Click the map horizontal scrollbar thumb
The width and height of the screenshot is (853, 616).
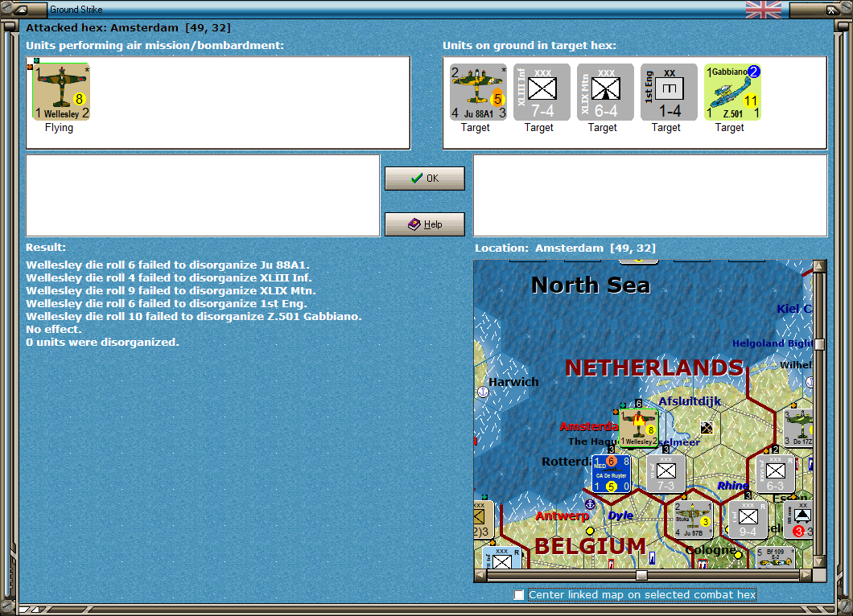pyautogui.click(x=642, y=575)
